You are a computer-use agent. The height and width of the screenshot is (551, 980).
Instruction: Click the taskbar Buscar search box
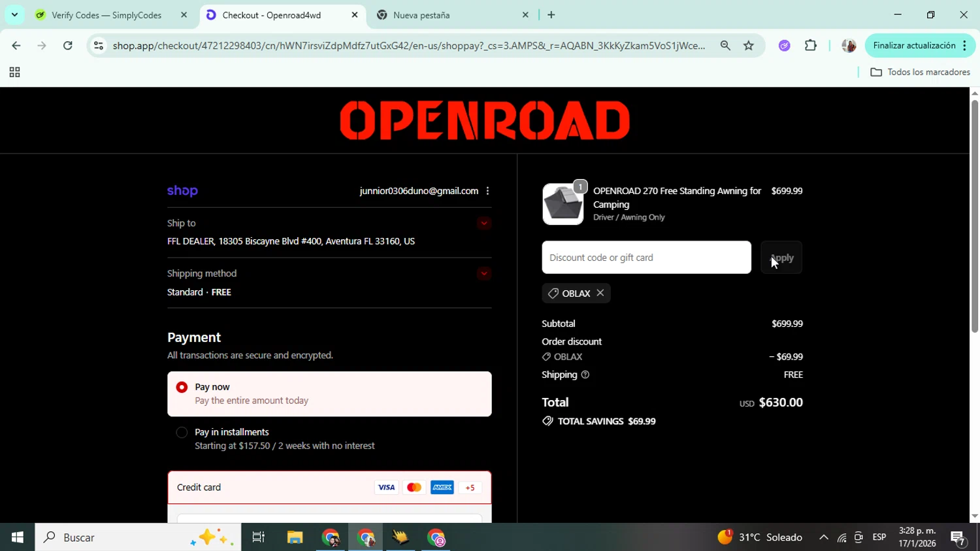[x=138, y=537]
